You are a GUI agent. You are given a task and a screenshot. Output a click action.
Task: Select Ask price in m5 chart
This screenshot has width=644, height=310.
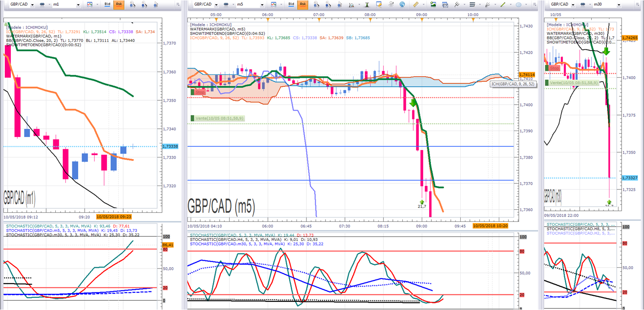303,4
